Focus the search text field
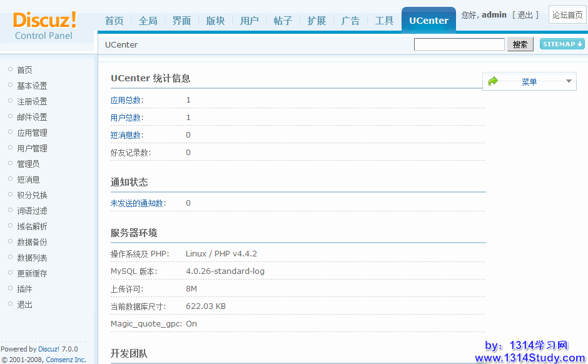588x364 pixels. (x=459, y=44)
